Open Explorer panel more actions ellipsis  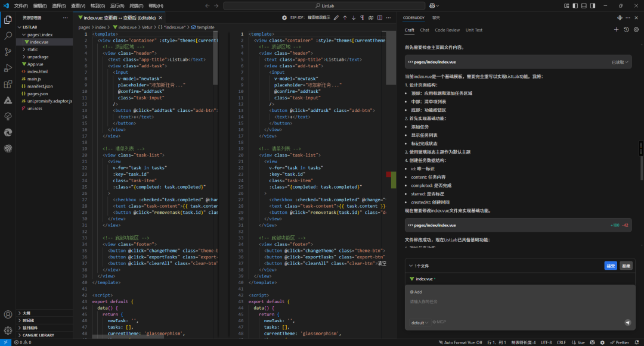pyautogui.click(x=66, y=18)
